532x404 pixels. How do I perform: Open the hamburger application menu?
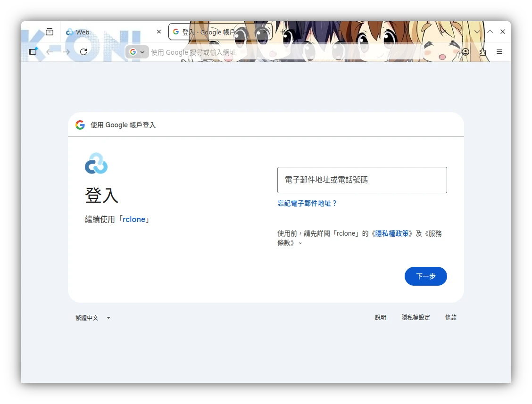[499, 52]
